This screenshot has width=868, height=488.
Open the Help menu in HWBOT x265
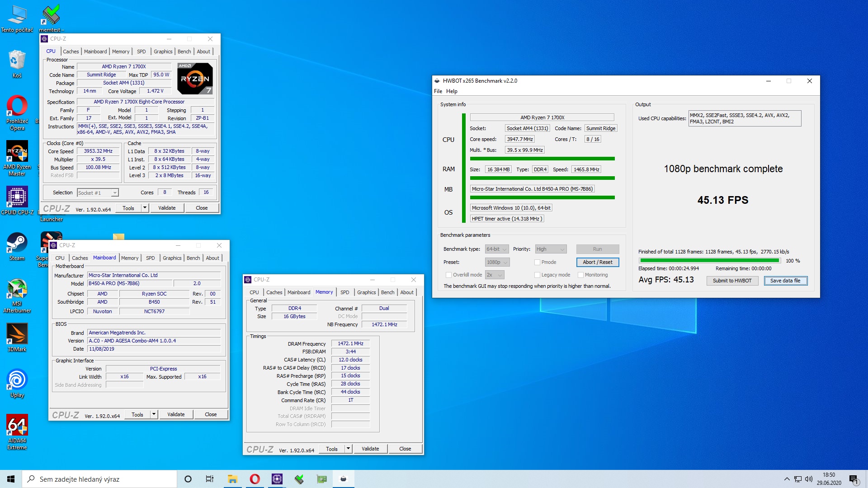coord(452,91)
